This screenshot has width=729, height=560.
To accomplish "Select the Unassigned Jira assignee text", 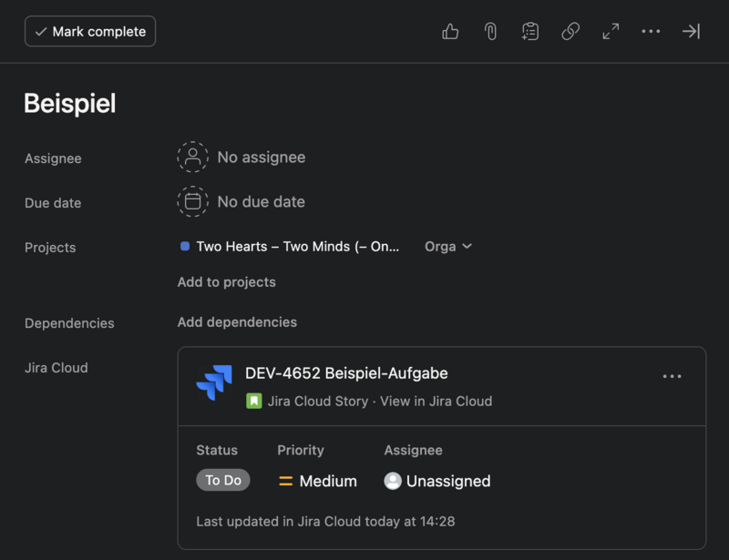I will click(448, 481).
